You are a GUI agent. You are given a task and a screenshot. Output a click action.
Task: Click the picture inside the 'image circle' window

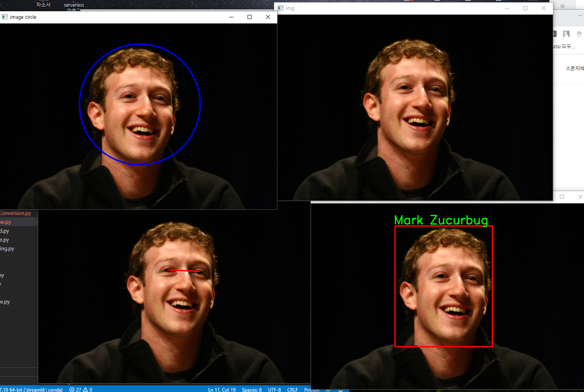(138, 116)
